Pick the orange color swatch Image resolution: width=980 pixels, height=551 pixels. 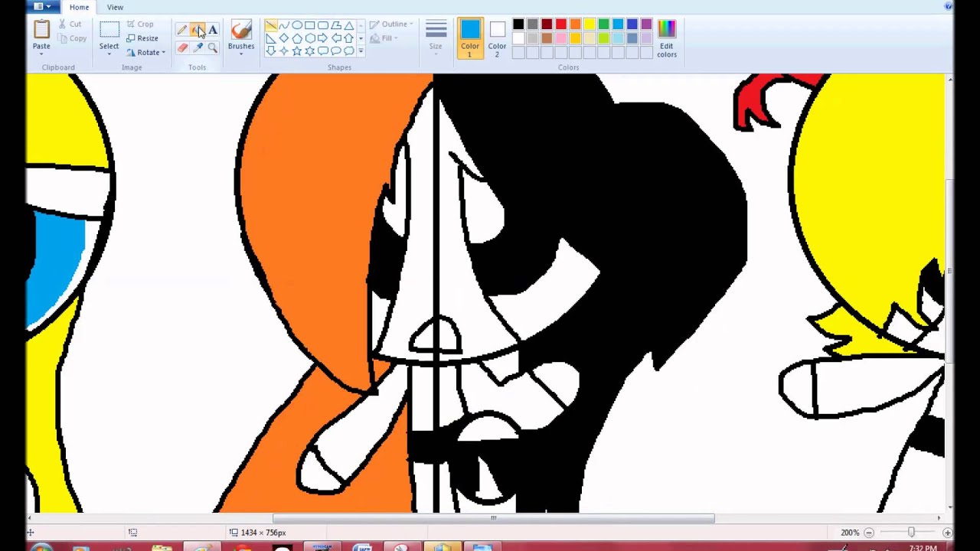(575, 24)
